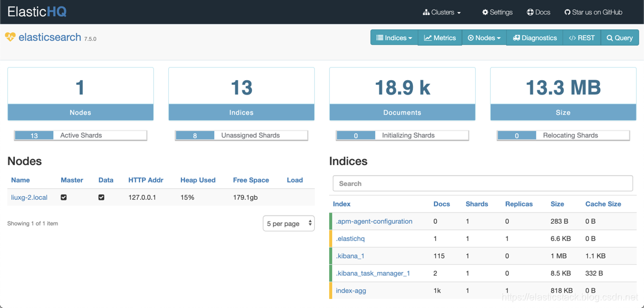Screen dimensions: 644x308
Task: Open the REST view
Action: pyautogui.click(x=582, y=37)
